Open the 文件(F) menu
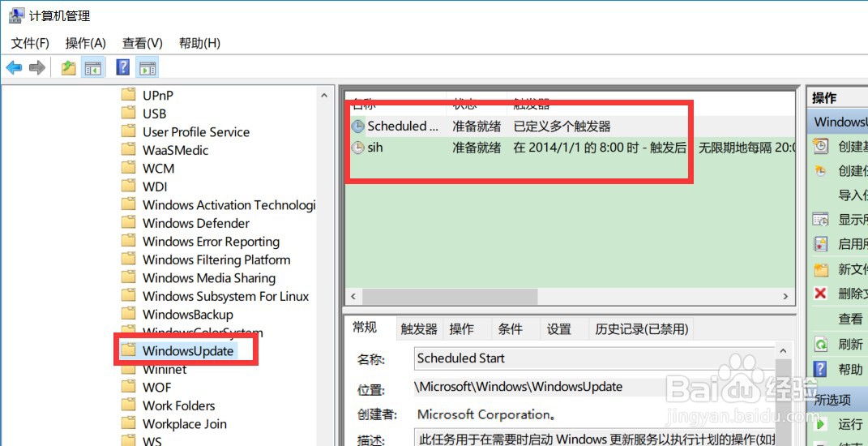The image size is (868, 446). tap(31, 43)
